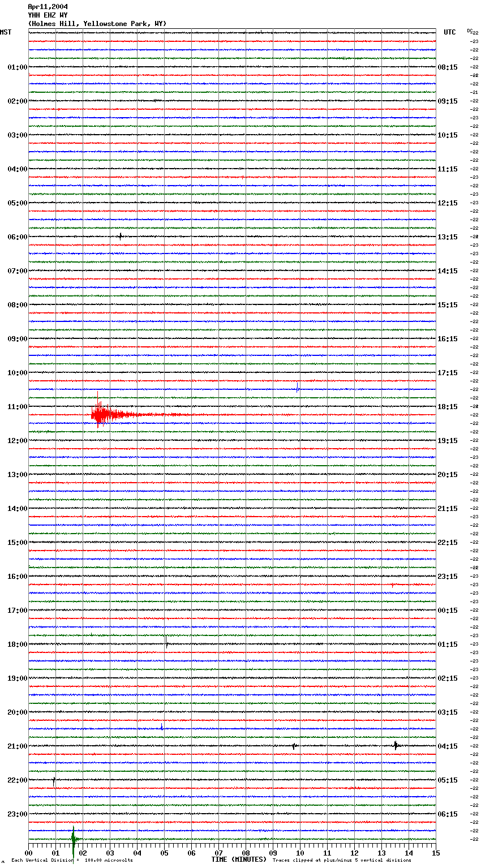Click the blue spike on the 10:30 trace
This screenshot has width=481, height=868.
coord(297,388)
